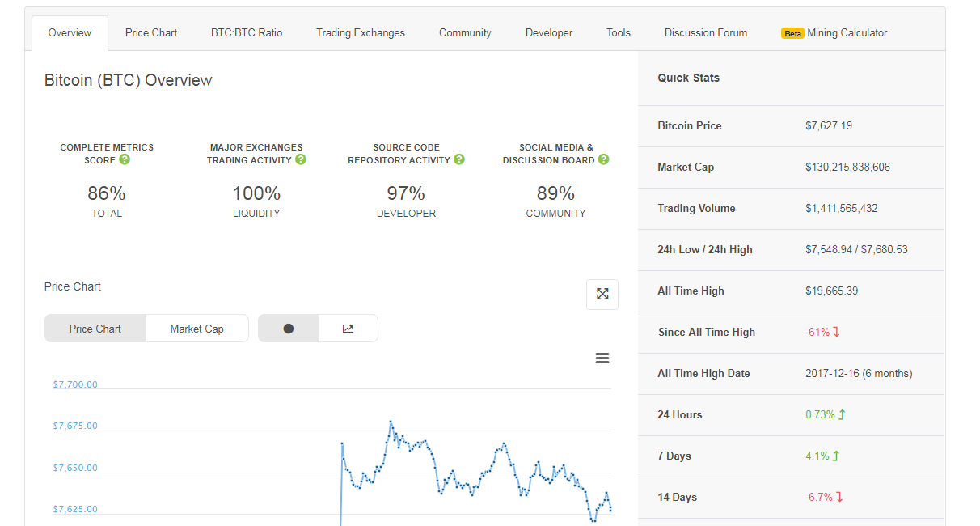The height and width of the screenshot is (526, 980).
Task: Click the $7,675.00 axis label
Action: [x=75, y=426]
